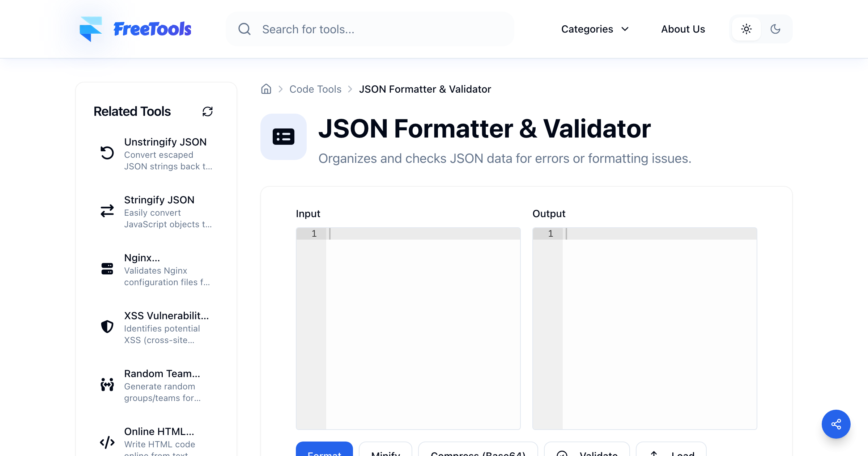Switch to dark theme
Image resolution: width=868 pixels, height=456 pixels.
[x=775, y=29]
